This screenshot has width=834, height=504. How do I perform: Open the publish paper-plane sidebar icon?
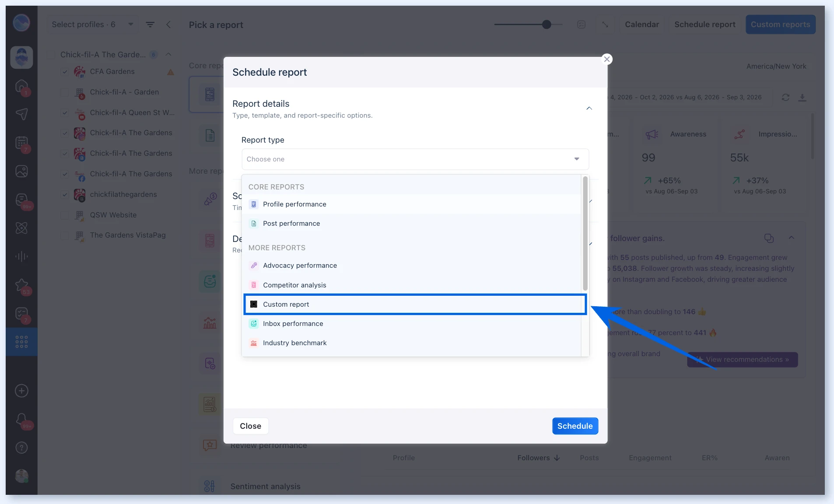(x=21, y=114)
